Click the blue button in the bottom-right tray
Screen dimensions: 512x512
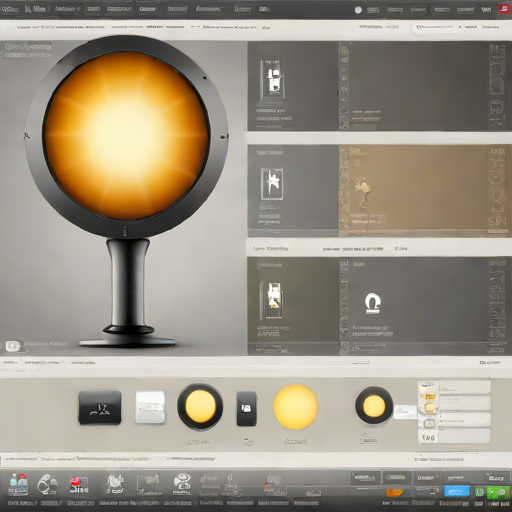pyautogui.click(x=457, y=491)
